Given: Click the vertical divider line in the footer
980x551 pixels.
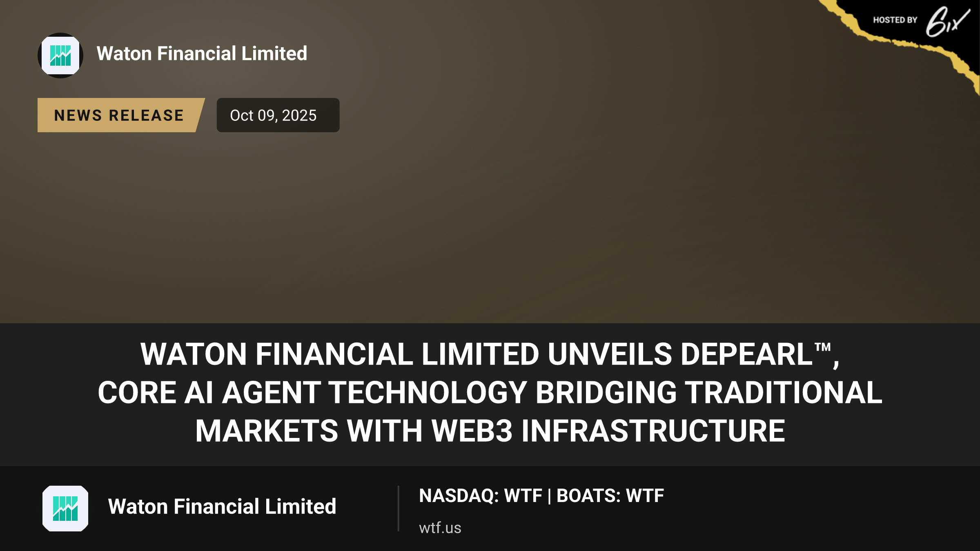Looking at the screenshot, I should [x=398, y=509].
